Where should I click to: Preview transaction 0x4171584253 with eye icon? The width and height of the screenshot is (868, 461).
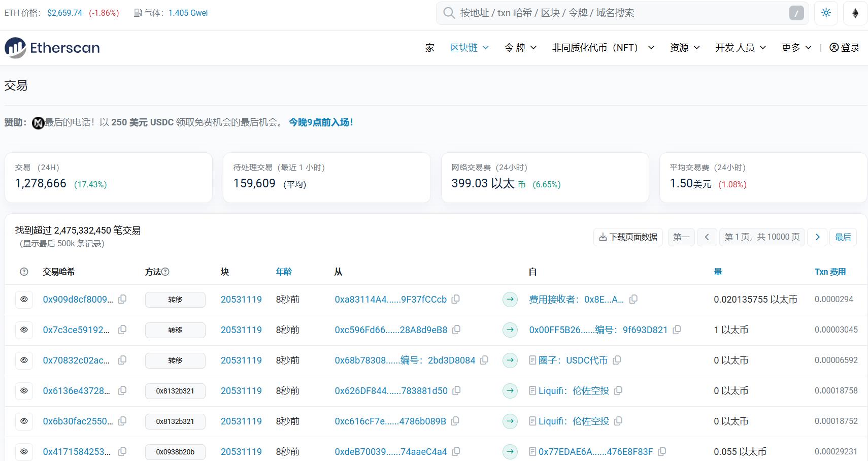coord(24,452)
